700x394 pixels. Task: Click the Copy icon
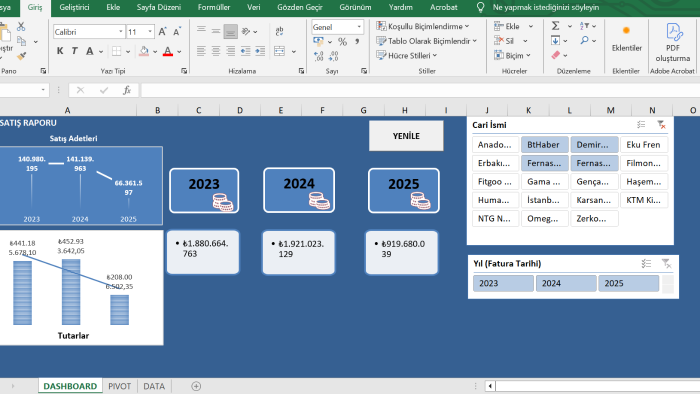pyautogui.click(x=21, y=41)
